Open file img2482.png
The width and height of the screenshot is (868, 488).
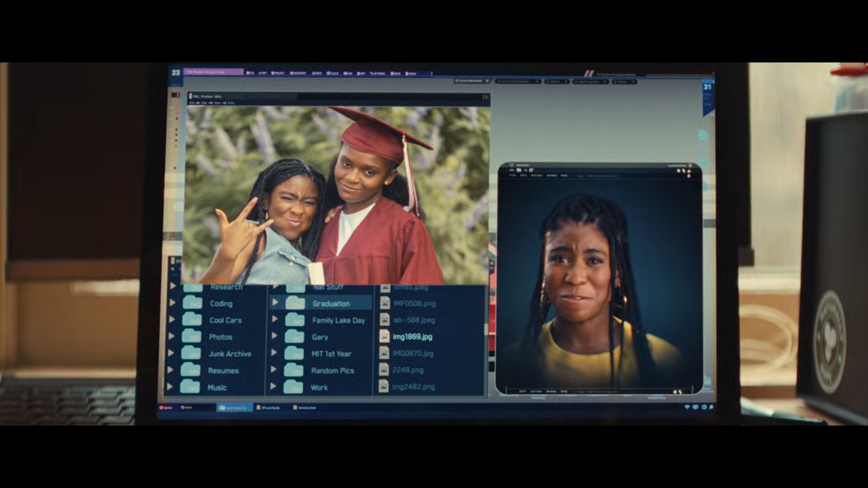tap(414, 387)
